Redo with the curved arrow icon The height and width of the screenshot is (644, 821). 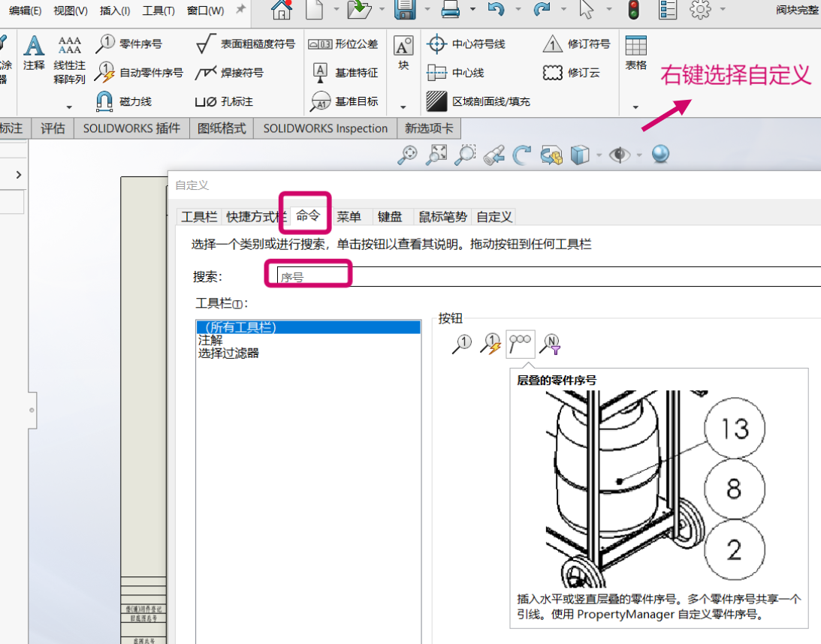tap(542, 9)
